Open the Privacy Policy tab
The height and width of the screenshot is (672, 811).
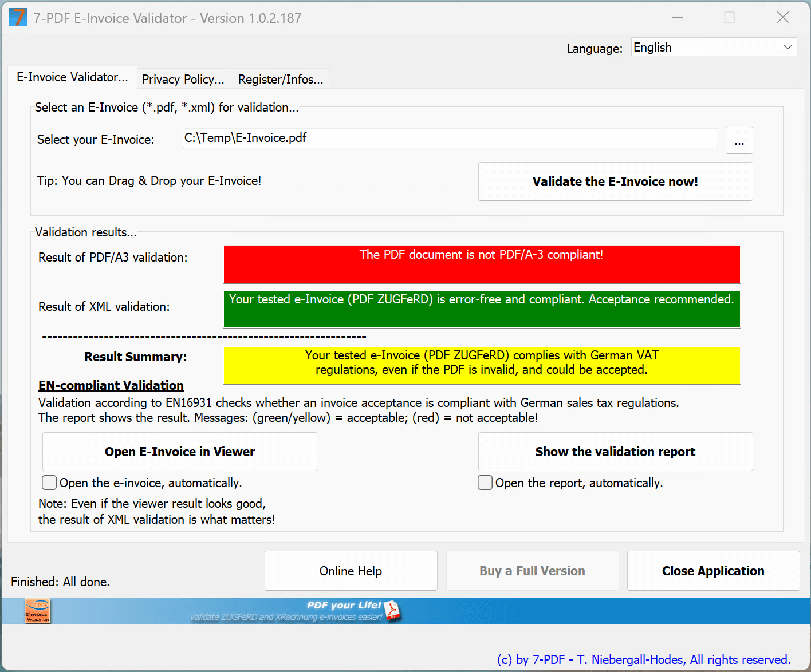pyautogui.click(x=183, y=79)
